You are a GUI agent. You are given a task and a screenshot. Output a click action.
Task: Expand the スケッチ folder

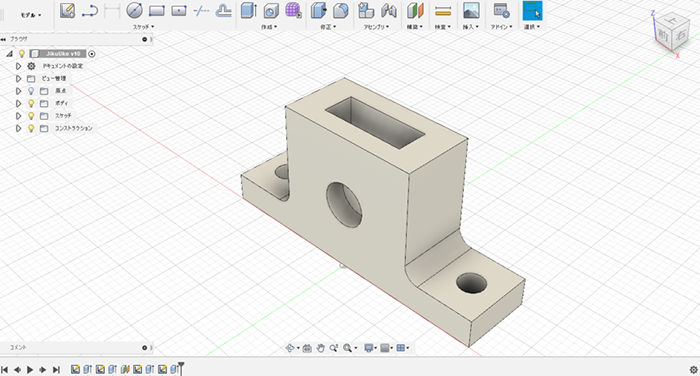[18, 116]
